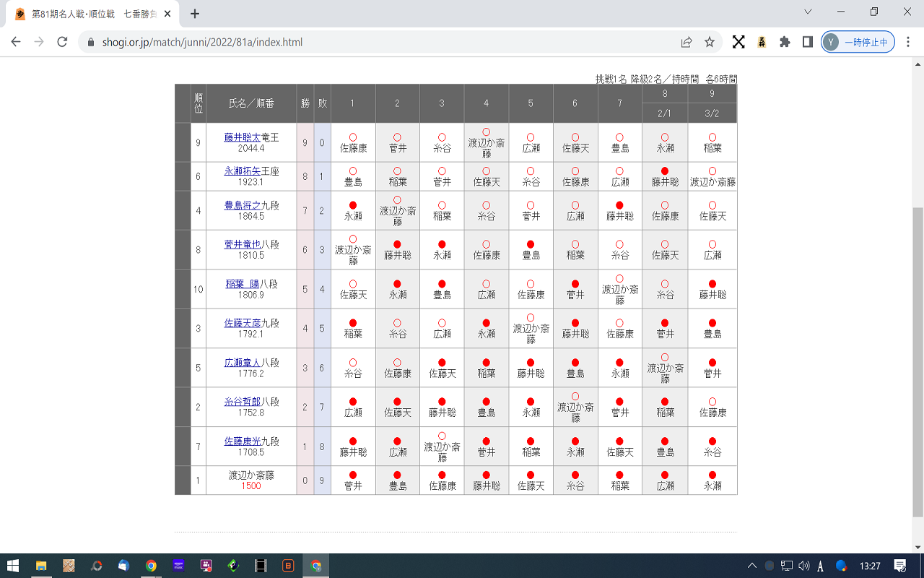
Task: Open Amazon Music from the taskbar
Action: coord(178,566)
